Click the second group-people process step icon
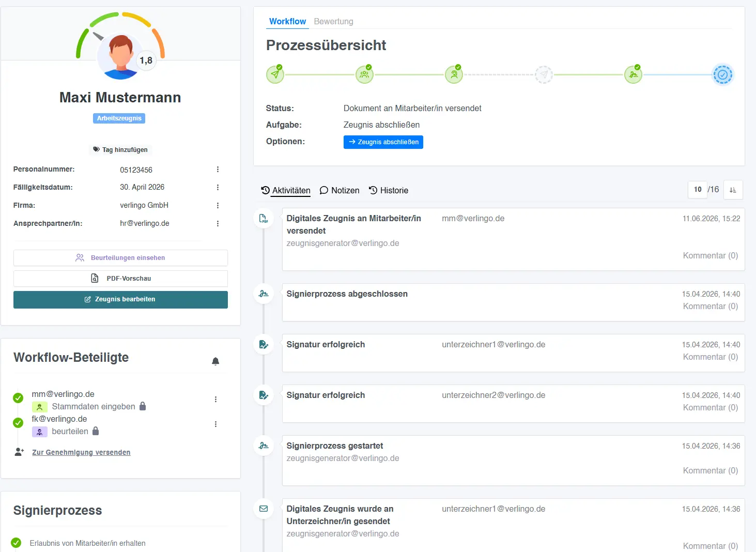Image resolution: width=756 pixels, height=552 pixels. (x=364, y=74)
